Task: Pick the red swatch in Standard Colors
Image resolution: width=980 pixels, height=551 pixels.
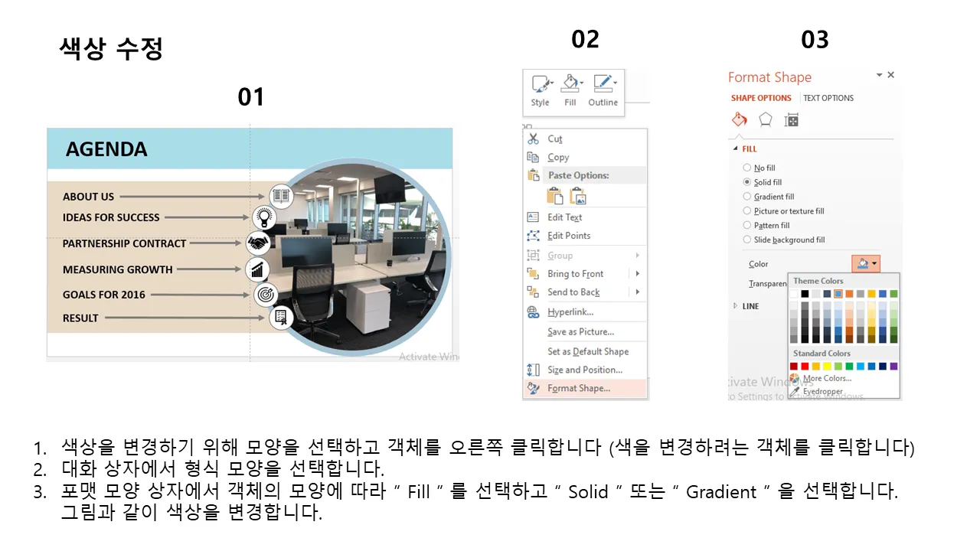Action: 805,367
